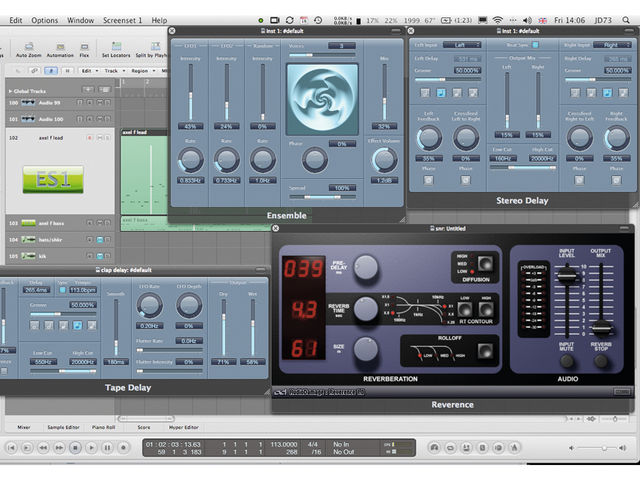Click the Automation toolbar icon
Image resolution: width=640 pixels, height=480 pixels.
click(60, 47)
